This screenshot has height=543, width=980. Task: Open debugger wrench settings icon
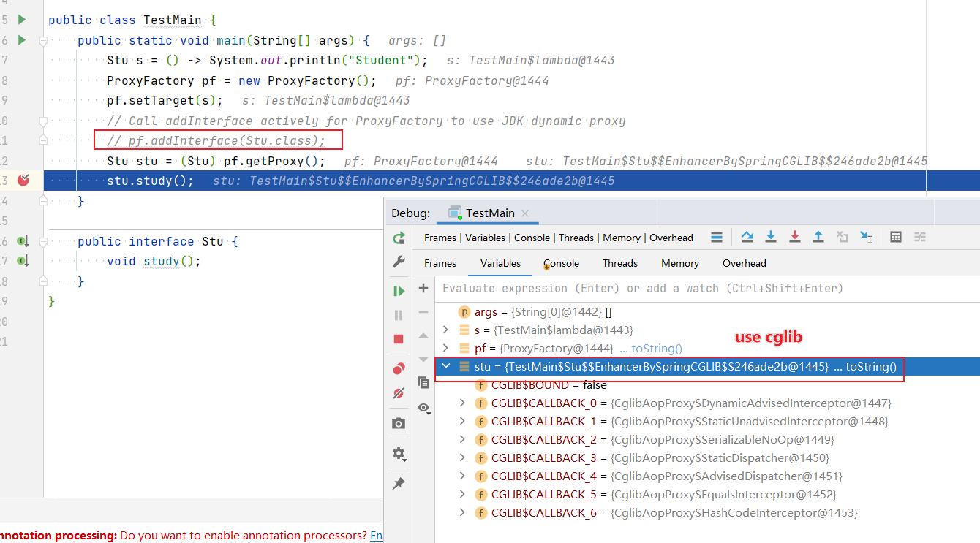point(399,262)
